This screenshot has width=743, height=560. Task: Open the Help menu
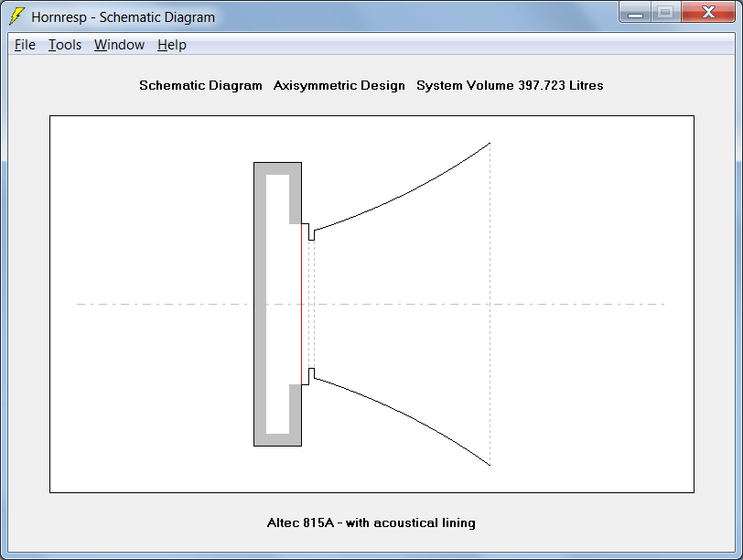click(171, 45)
